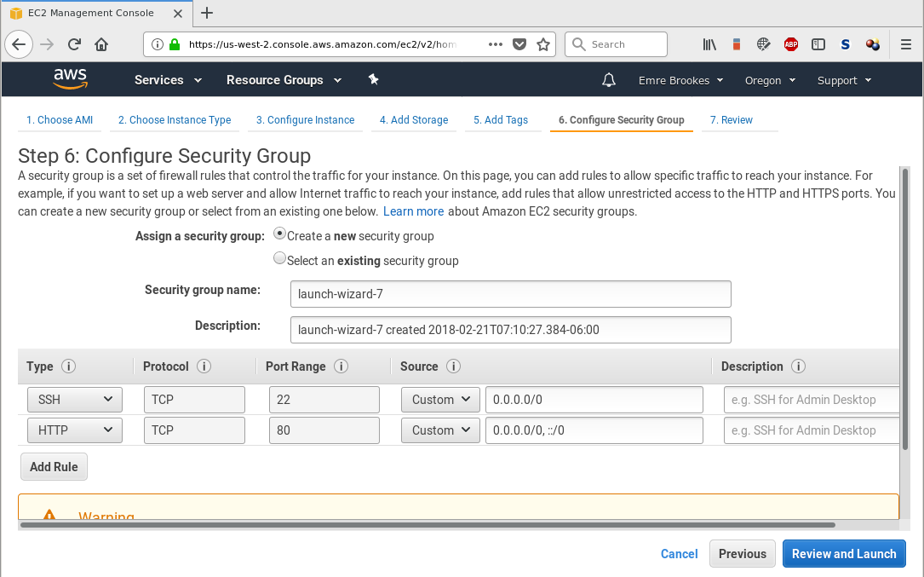Click the HTTP rule description field

coord(812,430)
